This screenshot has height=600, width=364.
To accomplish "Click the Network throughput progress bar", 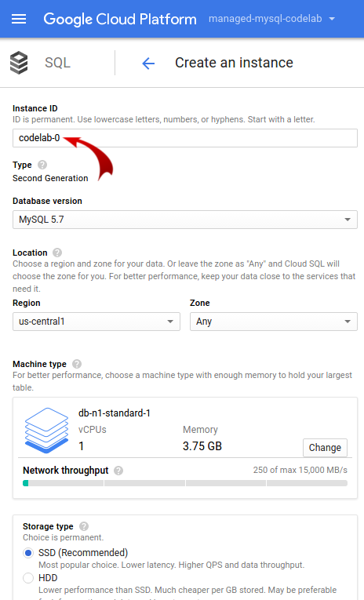I will (185, 483).
